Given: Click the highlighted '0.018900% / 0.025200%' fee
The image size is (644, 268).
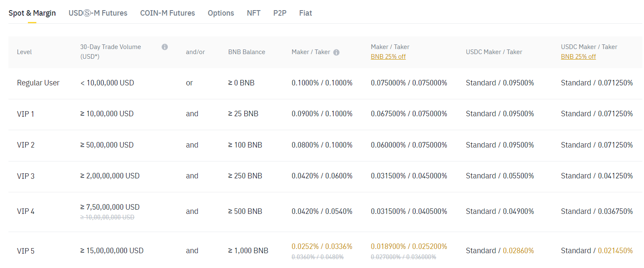Looking at the screenshot, I should pos(409,246).
